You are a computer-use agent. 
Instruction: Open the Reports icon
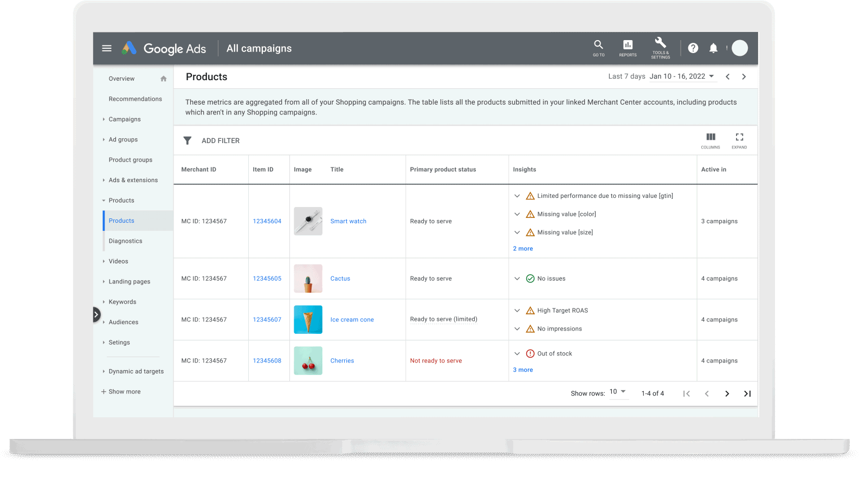[628, 45]
